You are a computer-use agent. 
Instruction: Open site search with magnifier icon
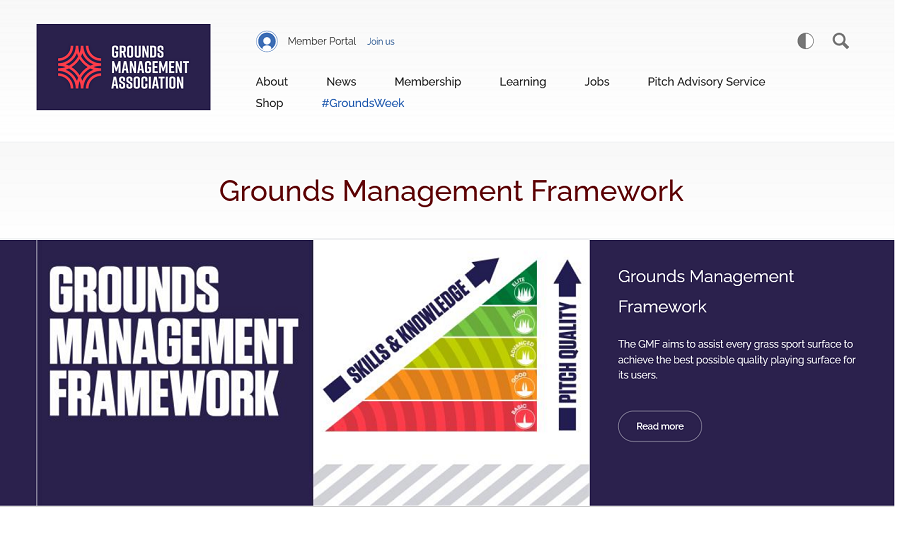(840, 41)
